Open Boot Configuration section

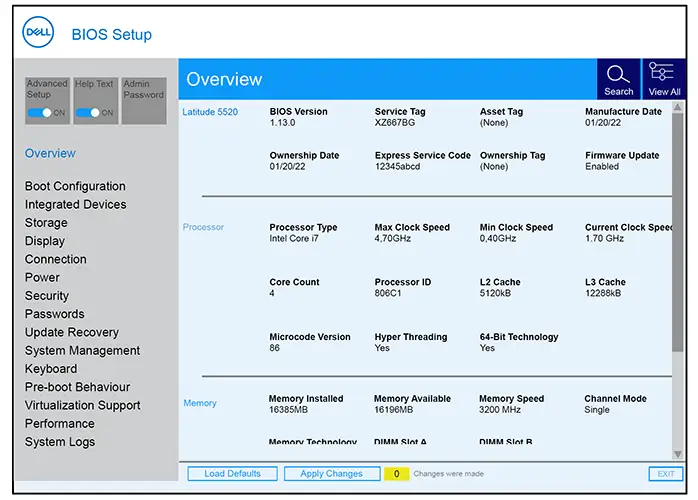click(x=75, y=186)
